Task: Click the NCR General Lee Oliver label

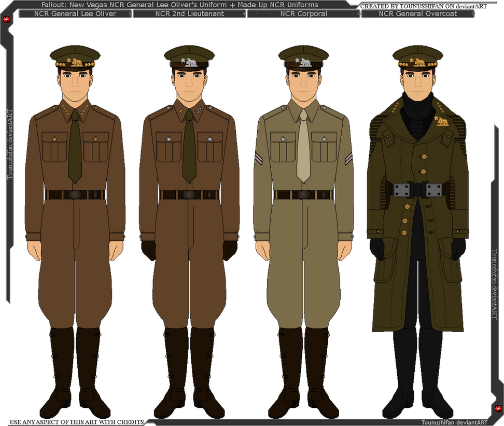Action: [x=75, y=14]
